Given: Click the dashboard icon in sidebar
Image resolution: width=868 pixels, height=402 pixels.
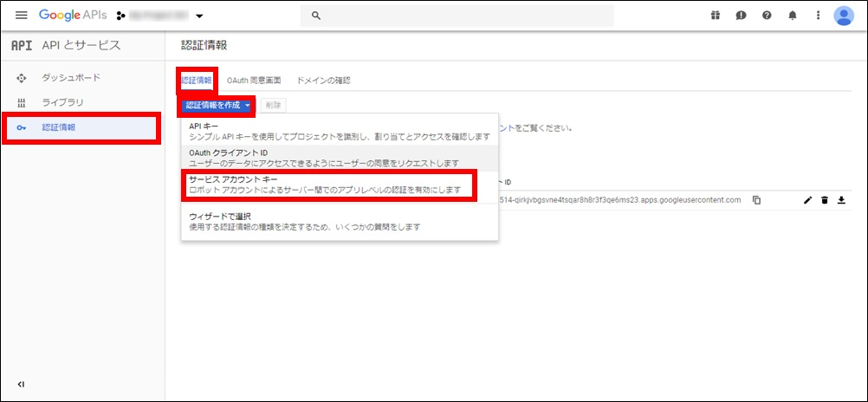Looking at the screenshot, I should 22,78.
